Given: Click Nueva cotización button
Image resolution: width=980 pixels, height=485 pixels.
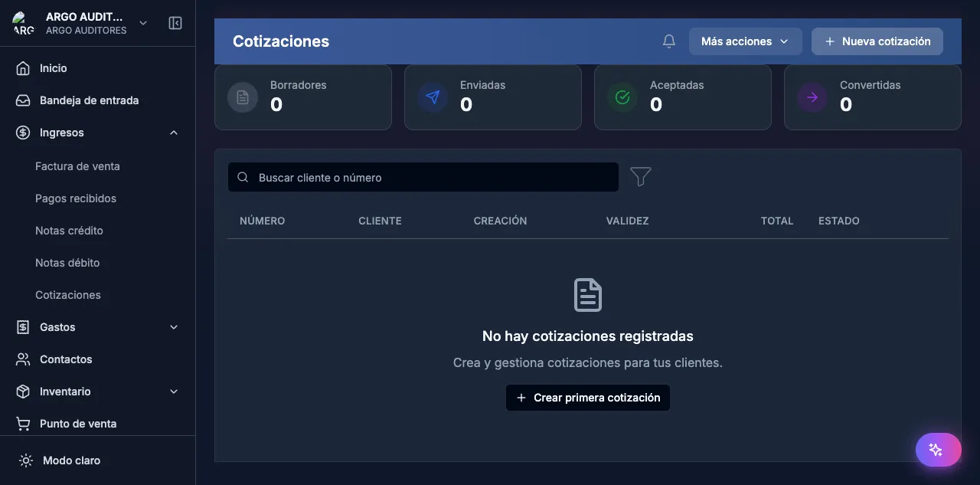Looking at the screenshot, I should click(x=877, y=41).
